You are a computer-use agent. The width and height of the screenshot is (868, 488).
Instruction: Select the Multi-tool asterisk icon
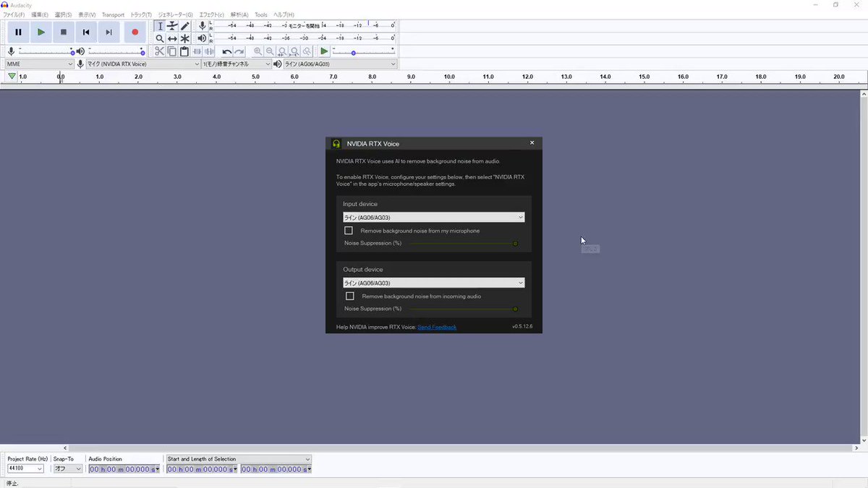point(184,38)
